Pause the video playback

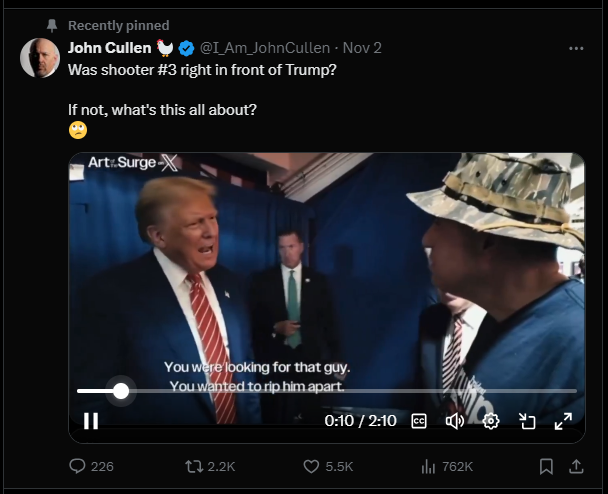(91, 421)
